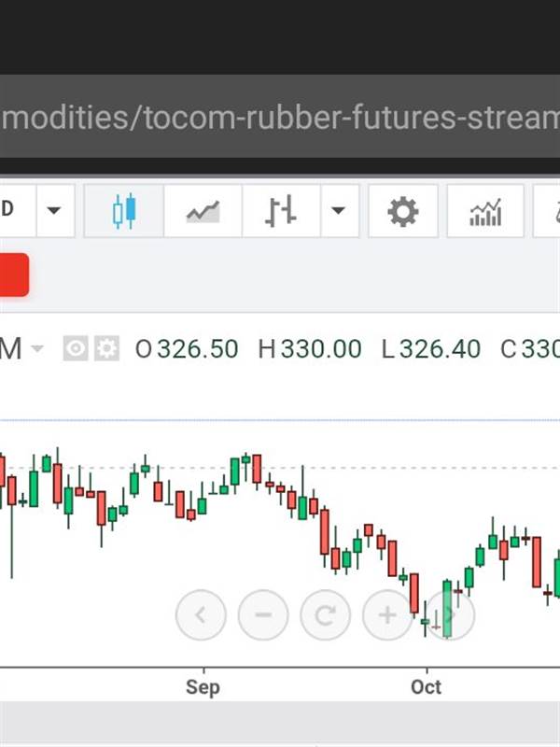This screenshot has width=560, height=747.
Task: Zoom in the chart with plus
Action: pos(387,615)
